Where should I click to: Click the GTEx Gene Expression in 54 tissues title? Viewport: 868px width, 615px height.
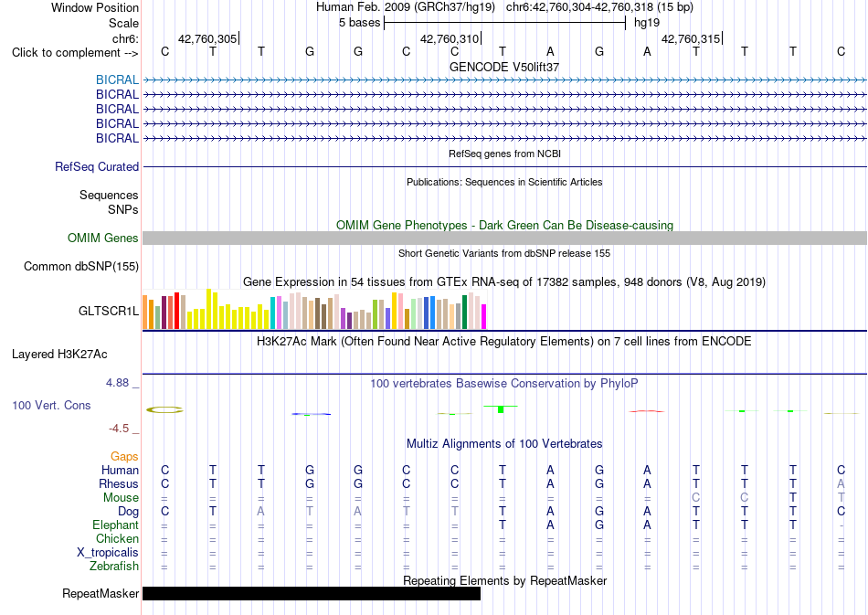504,282
